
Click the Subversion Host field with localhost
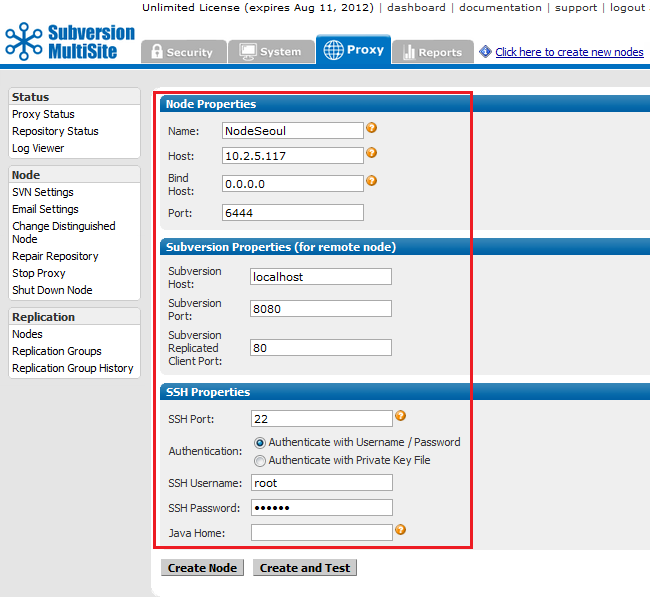pyautogui.click(x=321, y=277)
